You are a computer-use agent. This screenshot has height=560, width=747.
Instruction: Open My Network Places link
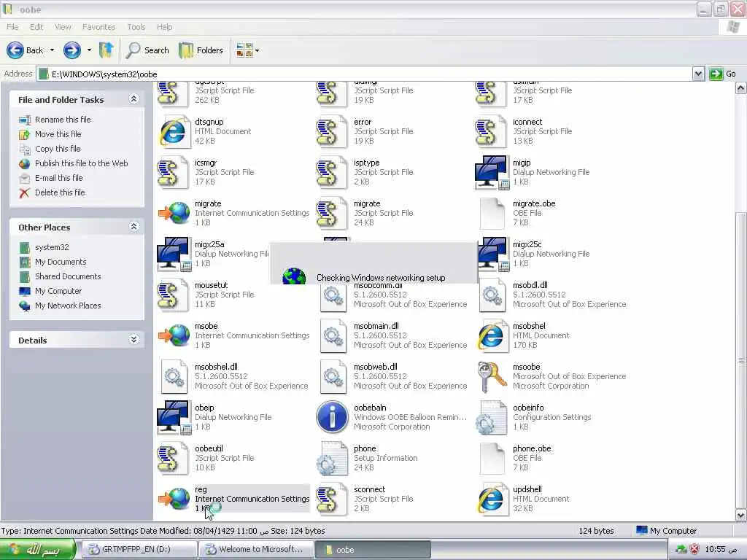point(68,306)
